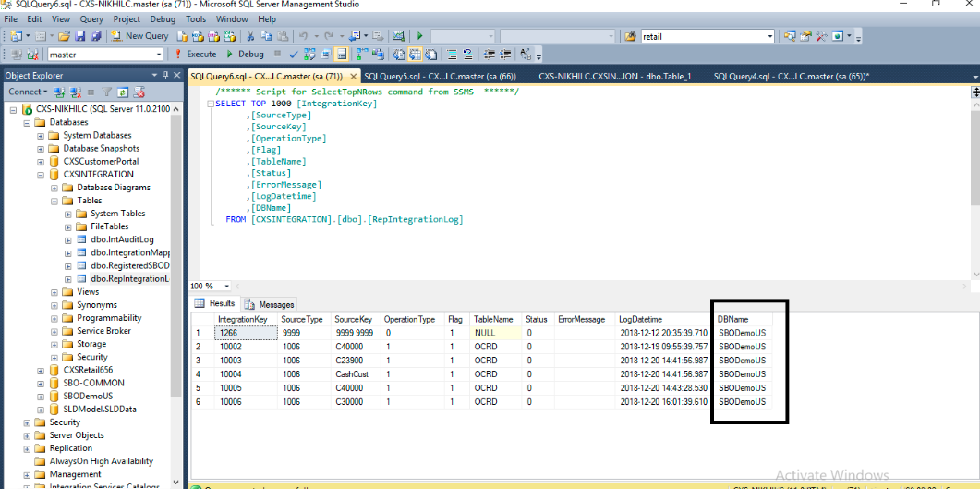Click the Object Explorer filter funnel icon
The height and width of the screenshot is (489, 980).
point(107,92)
